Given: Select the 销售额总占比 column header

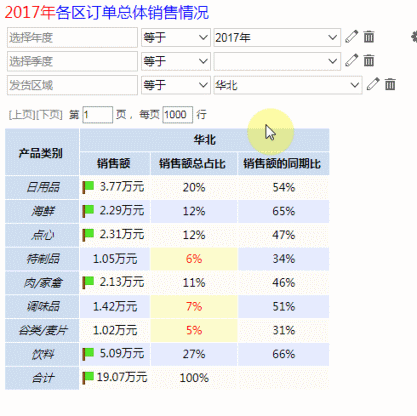Looking at the screenshot, I should pyautogui.click(x=194, y=164).
